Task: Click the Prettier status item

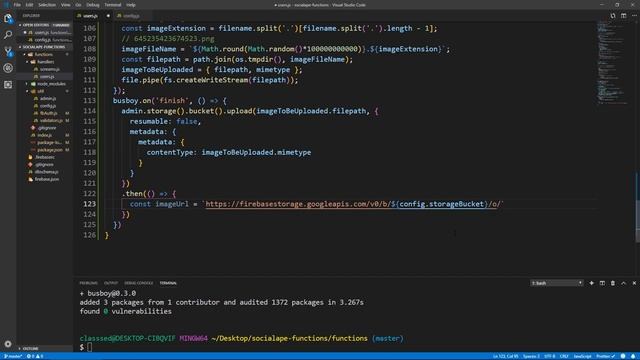Action: point(606,356)
